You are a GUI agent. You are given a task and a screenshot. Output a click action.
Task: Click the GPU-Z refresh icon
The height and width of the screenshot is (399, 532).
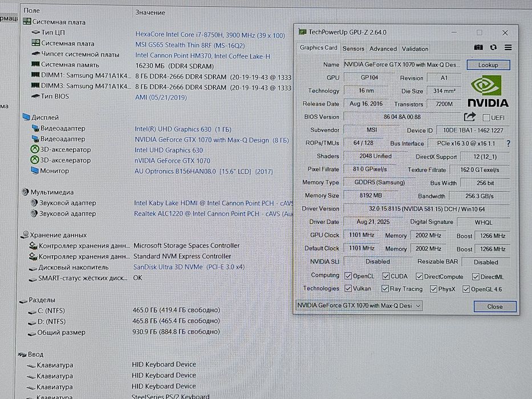pos(493,47)
